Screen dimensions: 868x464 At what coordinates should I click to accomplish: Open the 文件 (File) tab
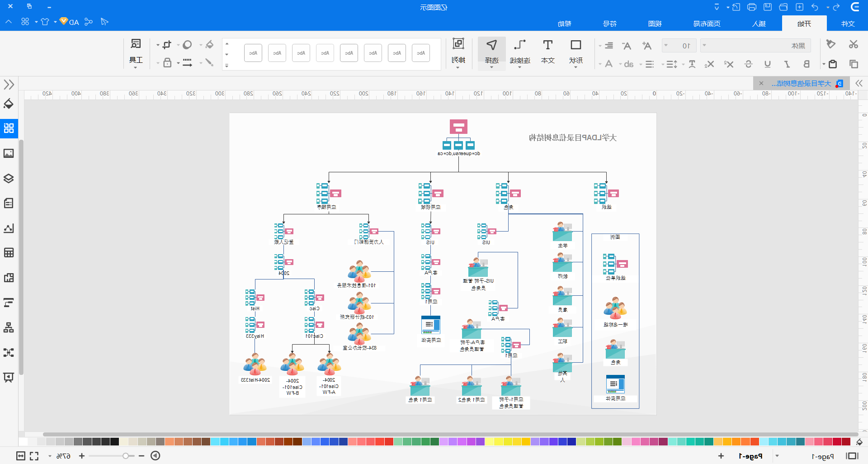point(848,24)
